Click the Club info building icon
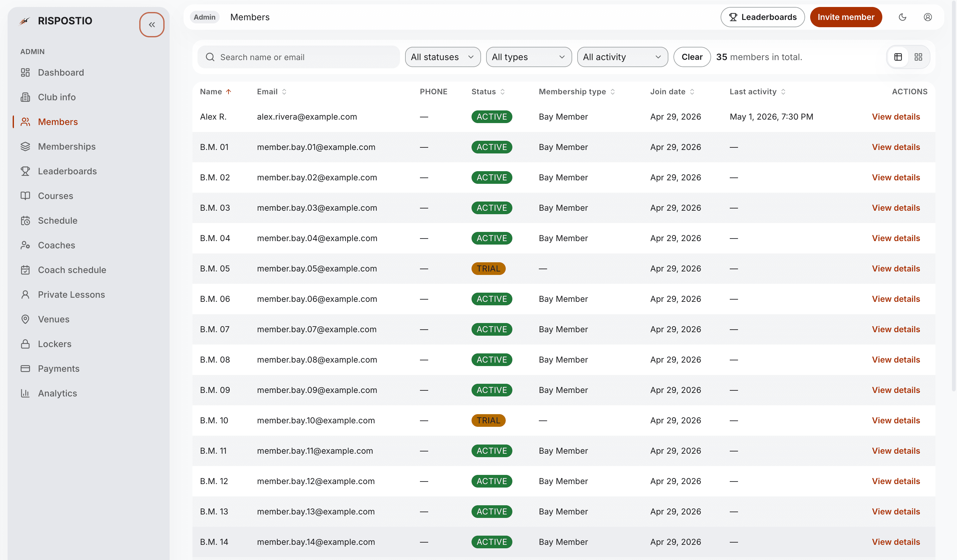This screenshot has width=957, height=560. [25, 97]
